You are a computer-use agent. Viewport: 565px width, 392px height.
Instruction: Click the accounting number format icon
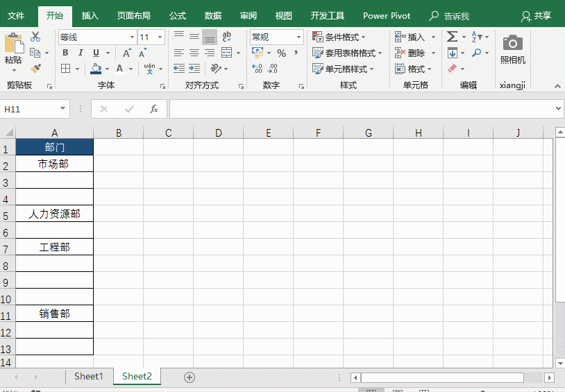[x=258, y=53]
